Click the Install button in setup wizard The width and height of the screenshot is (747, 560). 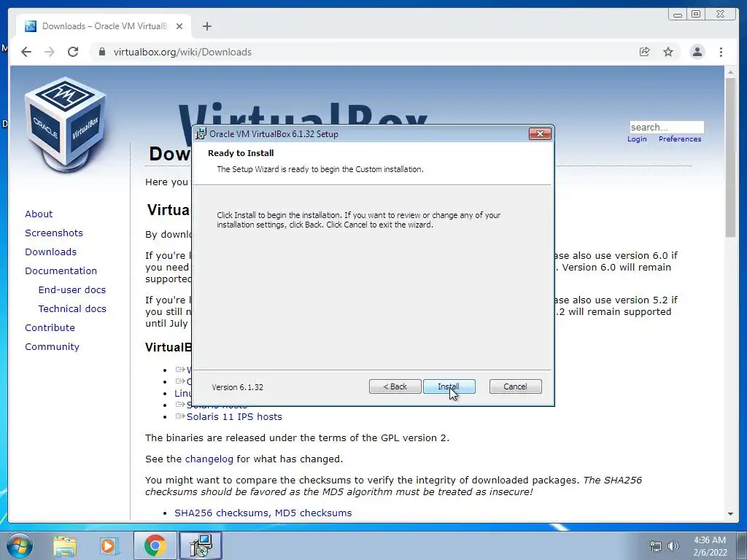tap(449, 386)
